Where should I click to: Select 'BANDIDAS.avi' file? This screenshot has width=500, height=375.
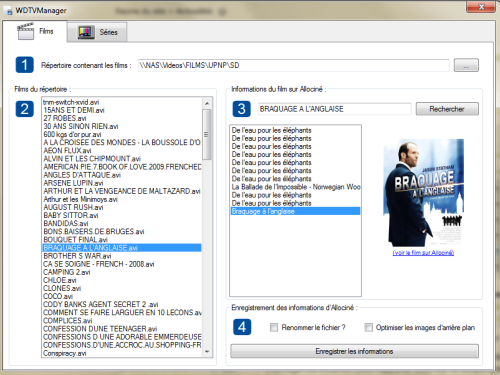[x=122, y=224]
